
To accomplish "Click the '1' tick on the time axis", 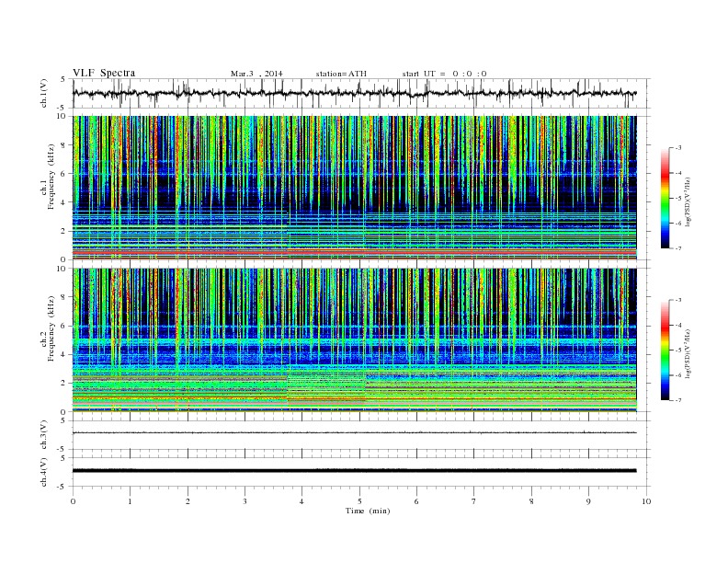I will point(130,501).
